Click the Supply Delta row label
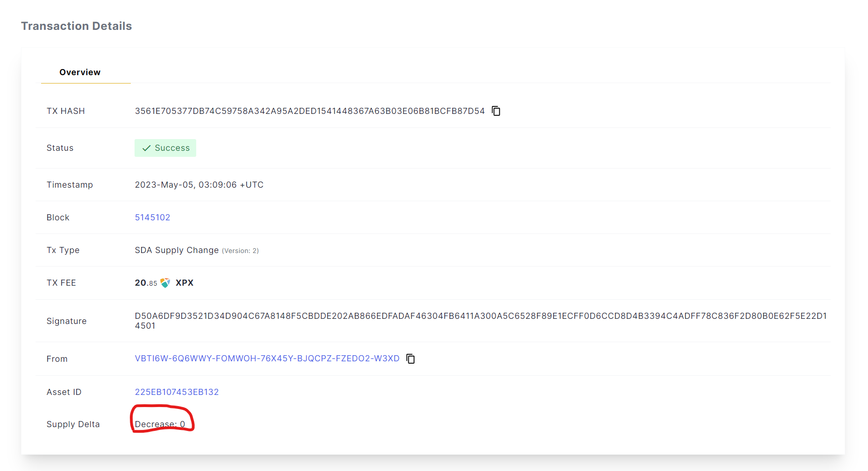The height and width of the screenshot is (471, 868). [x=73, y=424]
